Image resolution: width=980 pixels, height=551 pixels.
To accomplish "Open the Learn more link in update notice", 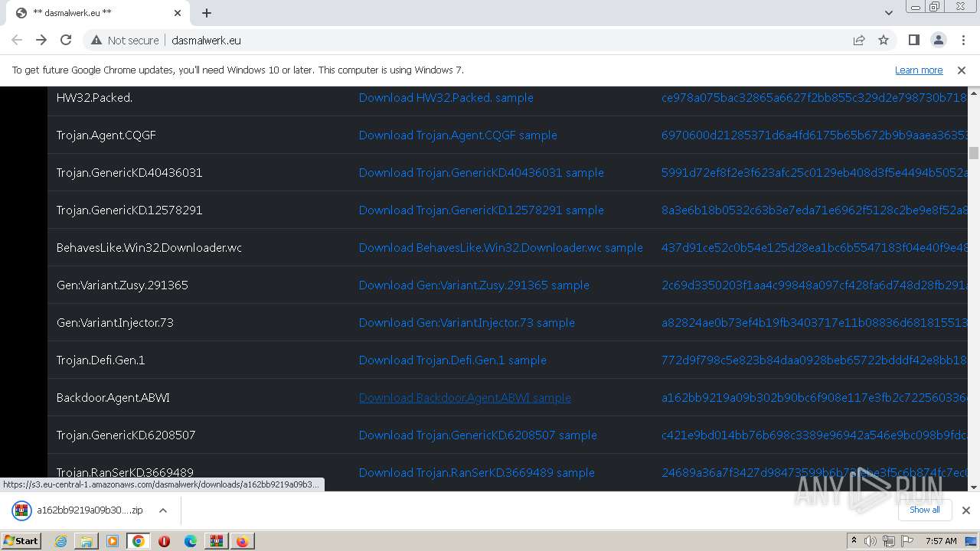I will 919,70.
